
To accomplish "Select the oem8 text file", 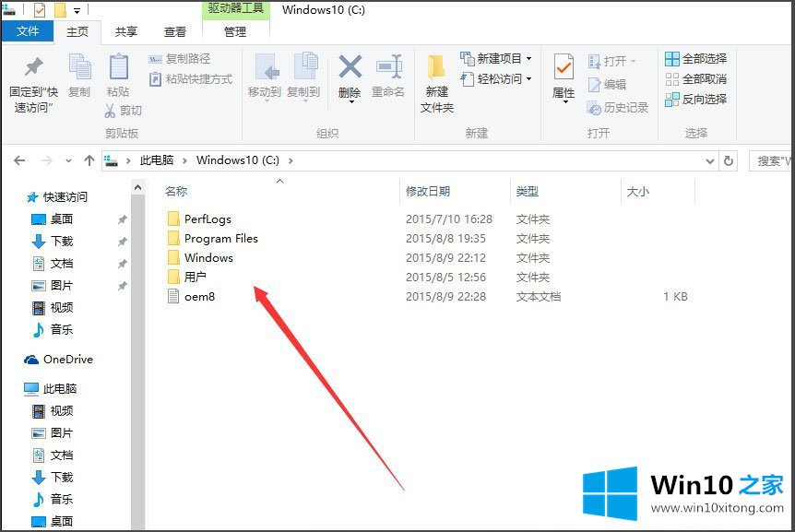I will (x=191, y=296).
